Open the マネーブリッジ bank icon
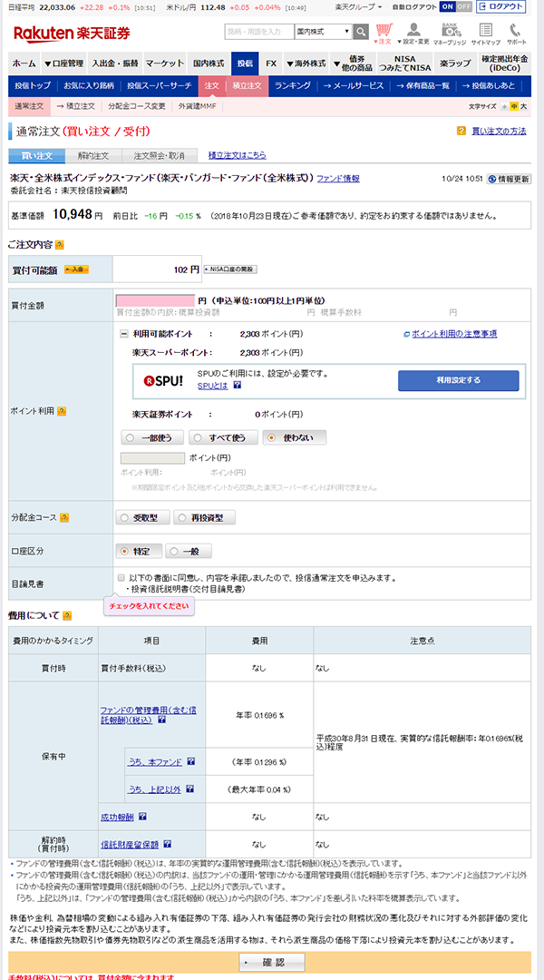The image size is (544, 980). 449,34
